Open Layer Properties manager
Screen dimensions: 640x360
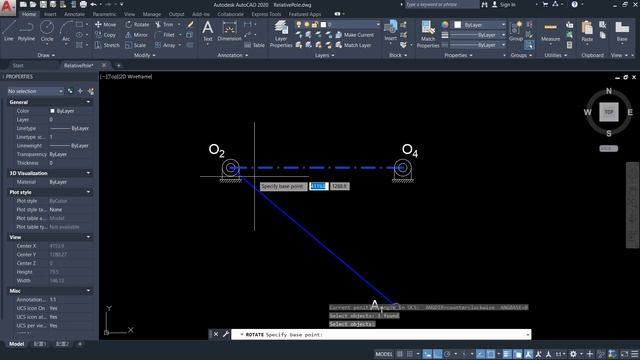click(281, 33)
